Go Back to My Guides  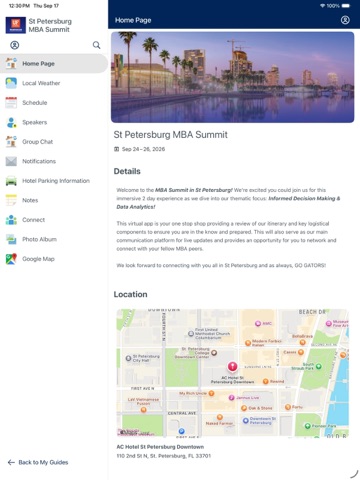click(x=38, y=462)
